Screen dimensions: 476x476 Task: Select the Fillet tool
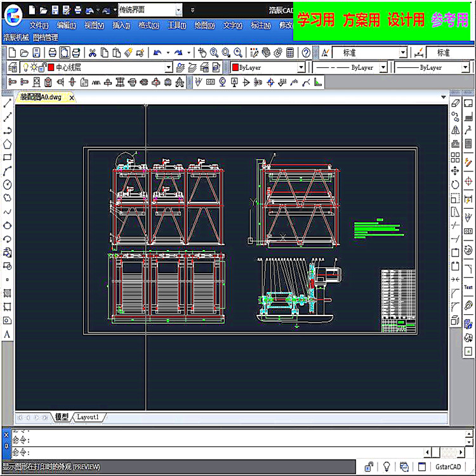455,307
